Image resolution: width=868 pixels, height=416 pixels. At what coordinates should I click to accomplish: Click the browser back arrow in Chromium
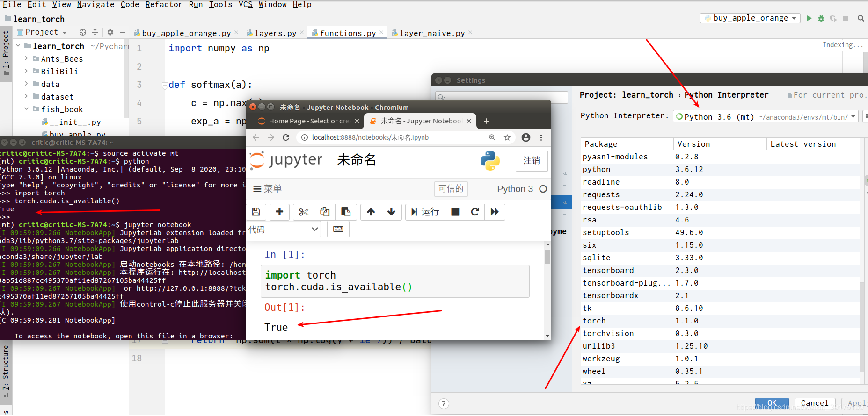click(255, 137)
